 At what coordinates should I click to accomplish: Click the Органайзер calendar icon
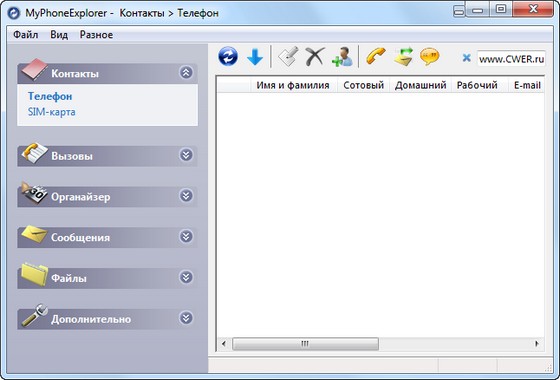(34, 193)
